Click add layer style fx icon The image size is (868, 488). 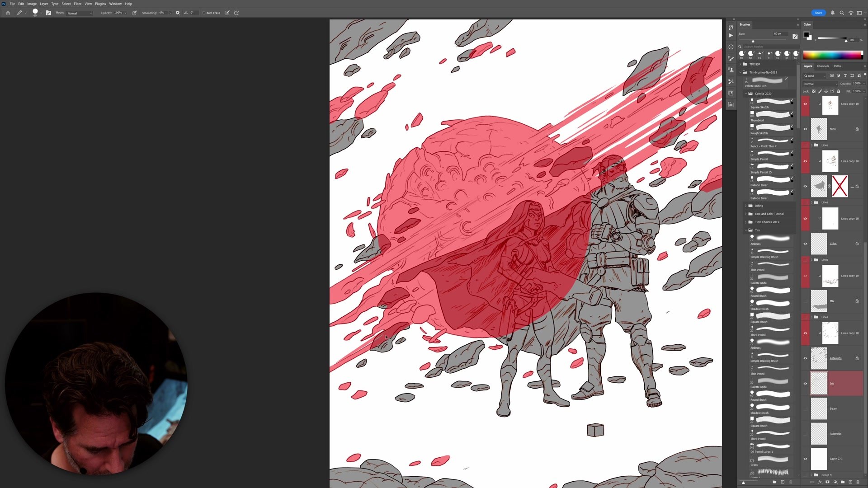(820, 482)
